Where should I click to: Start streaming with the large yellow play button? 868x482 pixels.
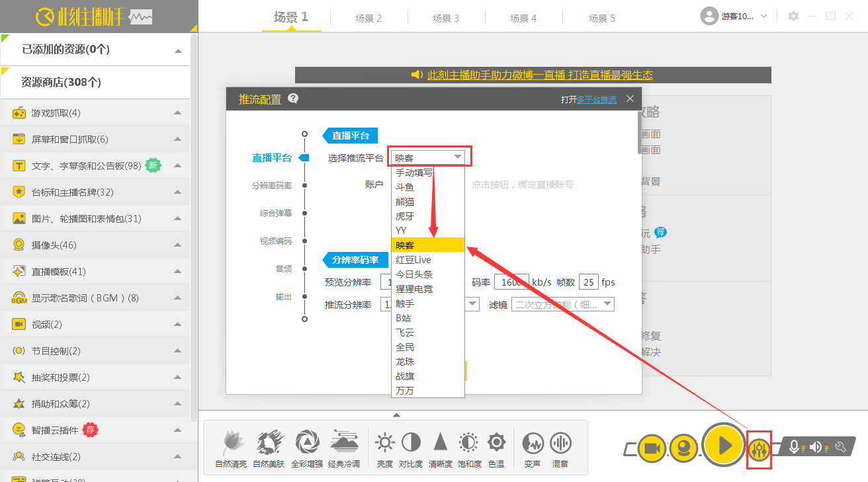coord(724,445)
